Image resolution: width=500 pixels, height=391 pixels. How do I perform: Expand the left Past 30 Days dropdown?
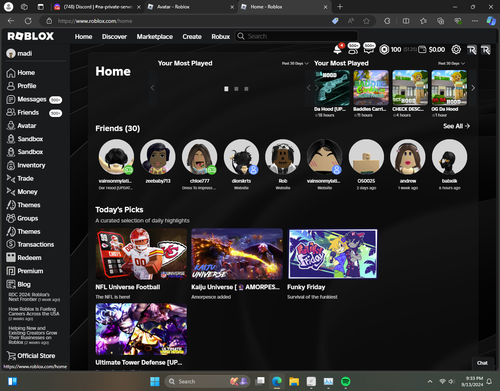(x=295, y=63)
